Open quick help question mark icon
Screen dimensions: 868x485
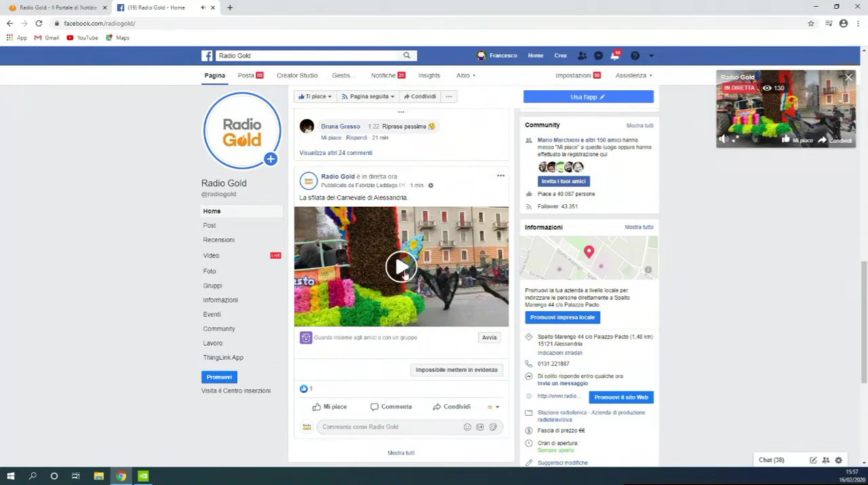[635, 56]
